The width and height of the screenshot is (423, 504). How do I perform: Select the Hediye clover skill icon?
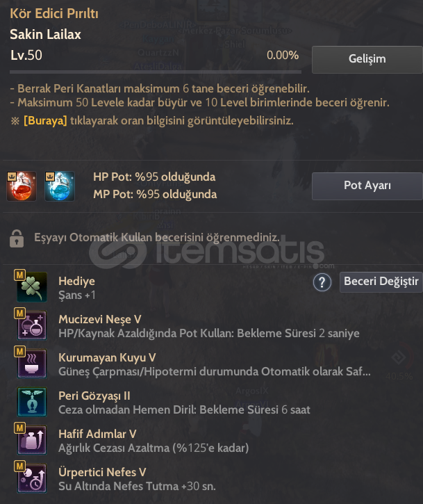(x=32, y=287)
